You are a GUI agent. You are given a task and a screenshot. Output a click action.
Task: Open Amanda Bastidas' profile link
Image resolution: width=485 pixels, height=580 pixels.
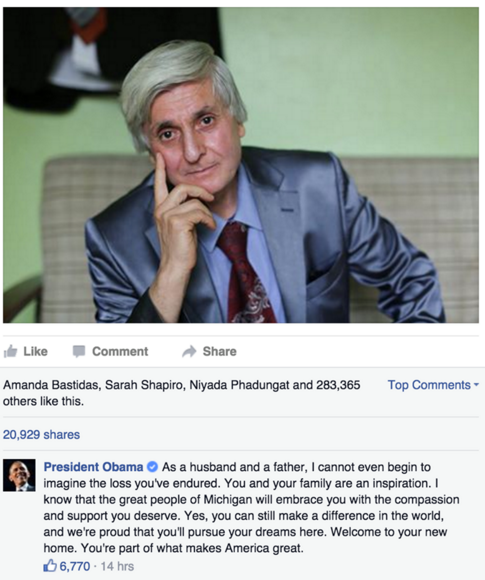(51, 385)
